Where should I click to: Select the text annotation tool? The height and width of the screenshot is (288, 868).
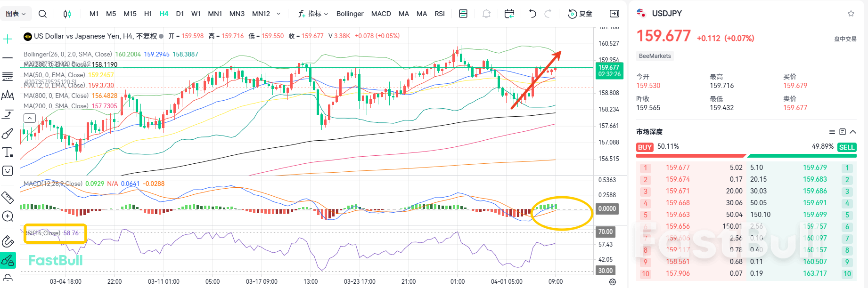tap(8, 152)
